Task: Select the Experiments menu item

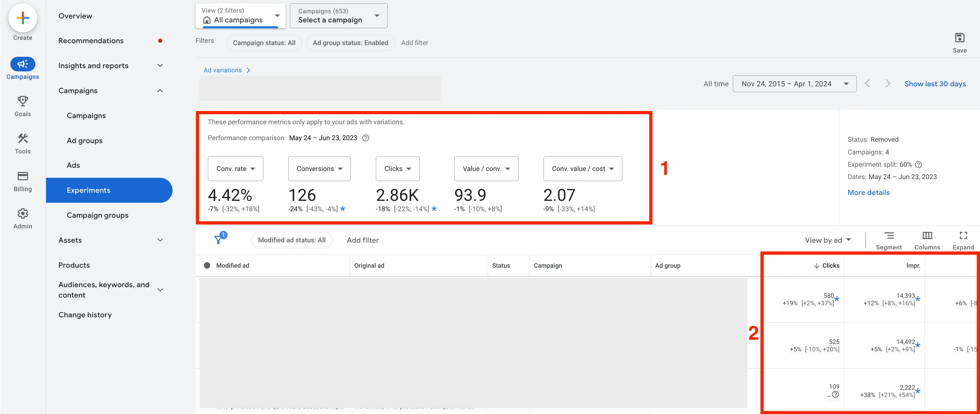Action: click(x=109, y=190)
